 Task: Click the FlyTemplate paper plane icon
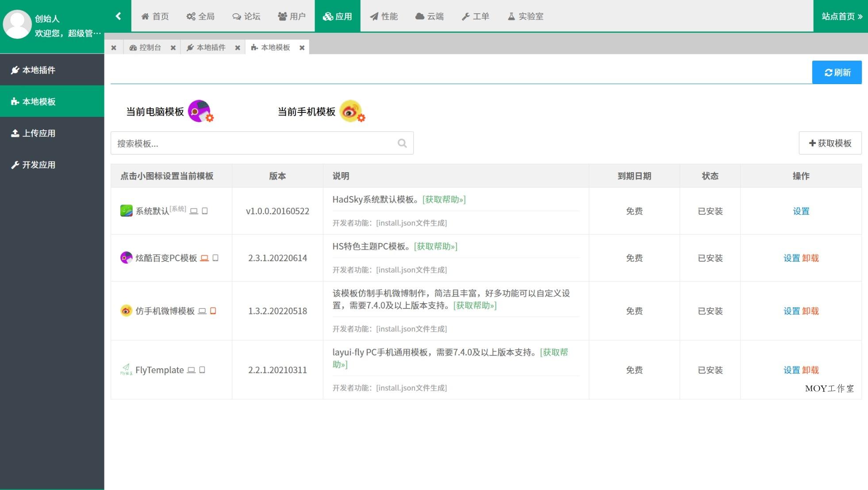pos(126,369)
